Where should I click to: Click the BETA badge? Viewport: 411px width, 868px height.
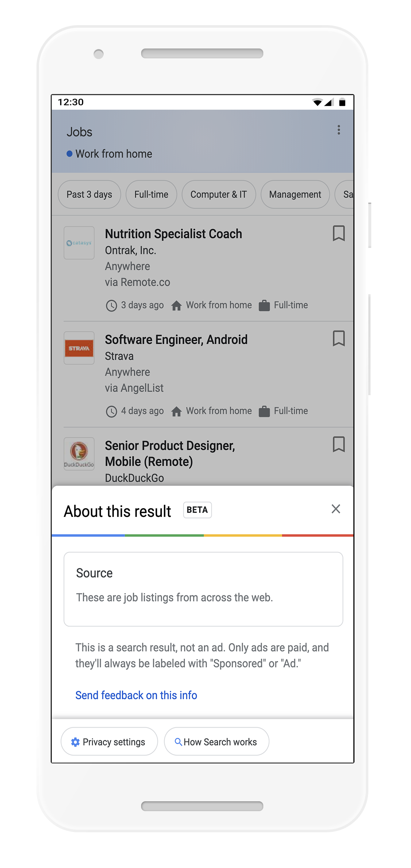point(197,510)
